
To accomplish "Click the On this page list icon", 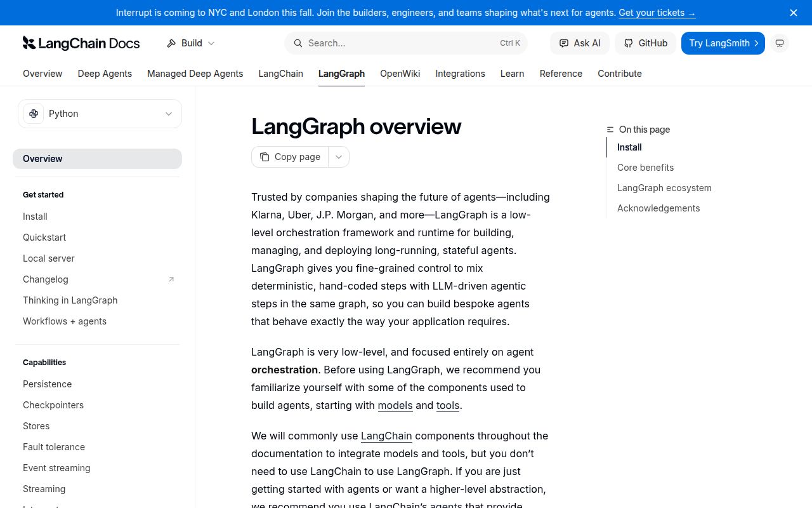I will click(x=610, y=130).
